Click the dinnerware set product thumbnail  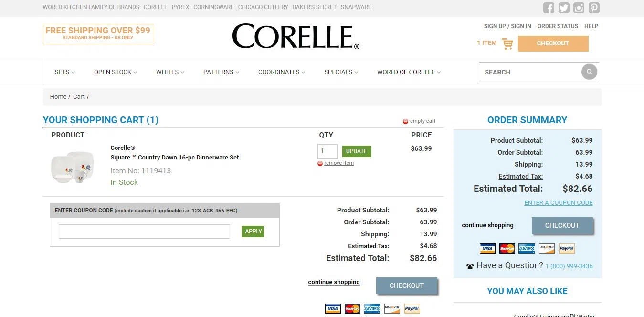pyautogui.click(x=73, y=167)
